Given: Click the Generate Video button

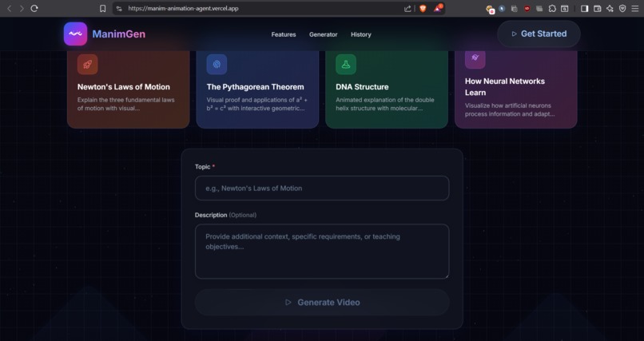Looking at the screenshot, I should click(322, 303).
